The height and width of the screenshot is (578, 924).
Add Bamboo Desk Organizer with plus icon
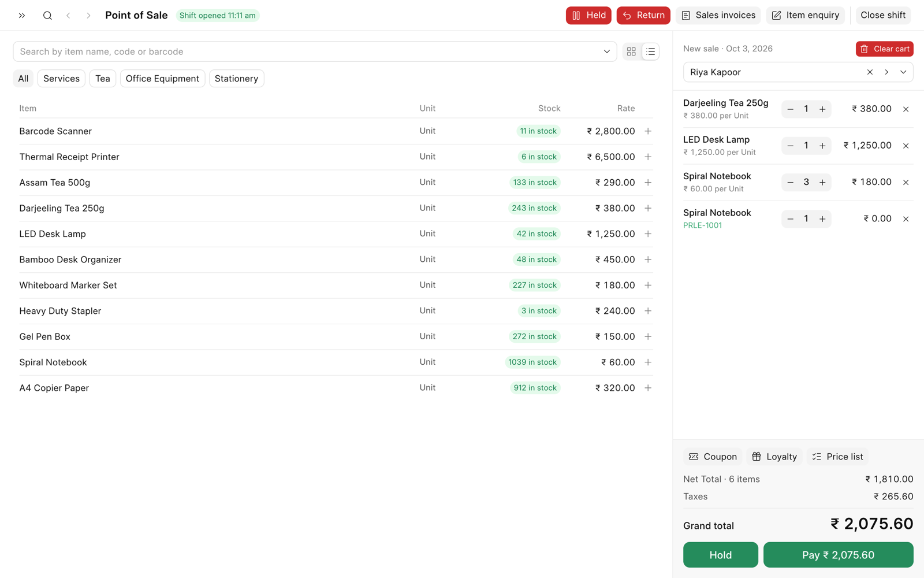coord(648,260)
